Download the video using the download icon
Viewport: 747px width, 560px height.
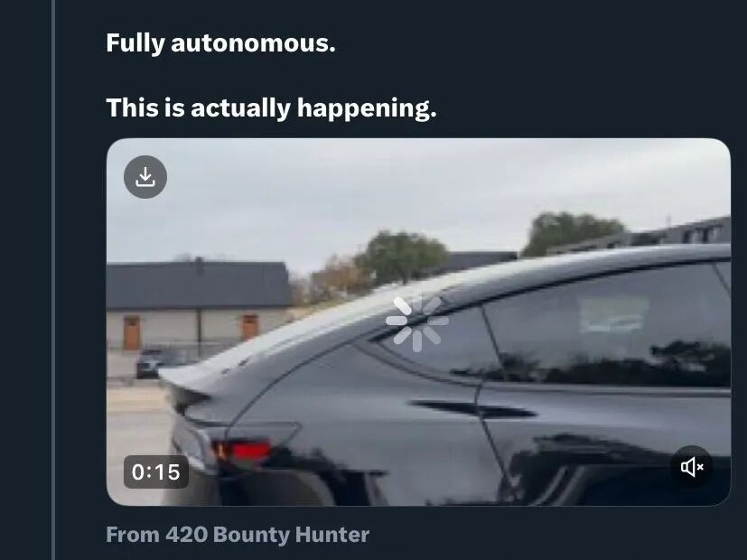pos(145,177)
